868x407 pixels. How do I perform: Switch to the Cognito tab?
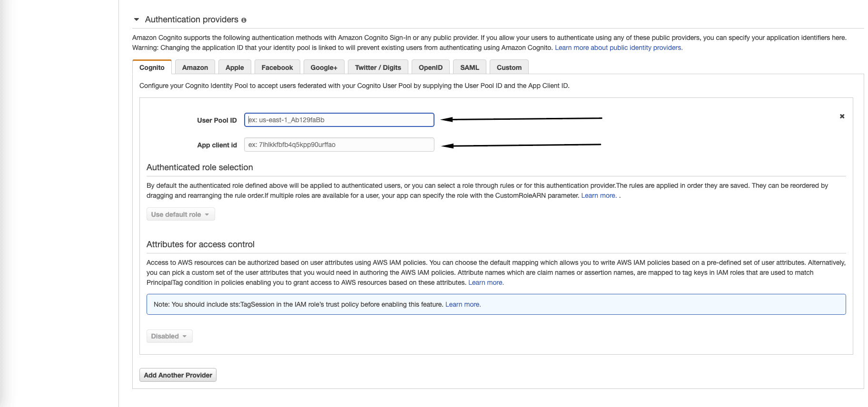[x=152, y=68]
